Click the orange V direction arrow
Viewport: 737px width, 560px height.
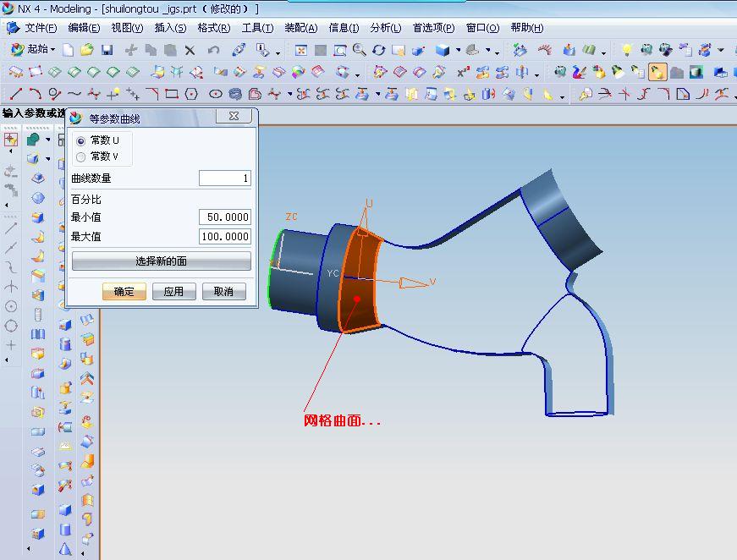(x=413, y=283)
